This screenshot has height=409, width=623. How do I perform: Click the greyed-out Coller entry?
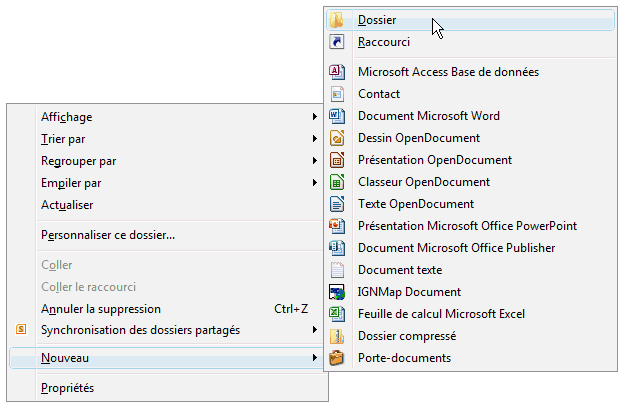click(x=167, y=265)
